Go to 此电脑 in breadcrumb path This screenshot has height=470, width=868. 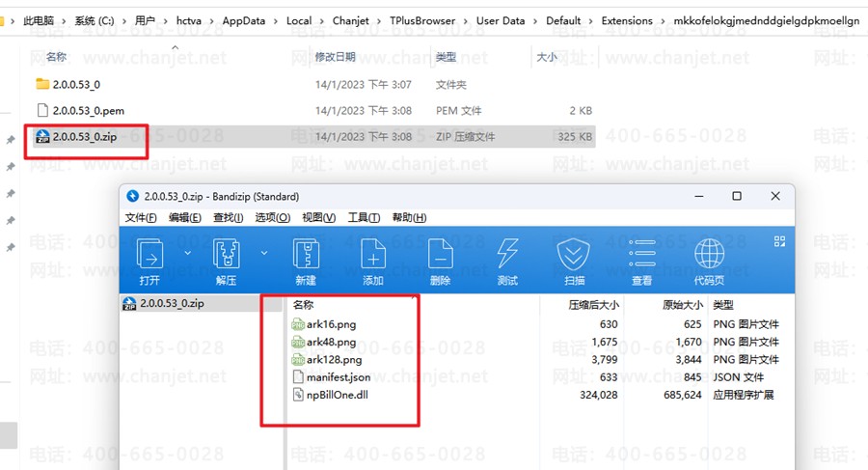pyautogui.click(x=39, y=20)
